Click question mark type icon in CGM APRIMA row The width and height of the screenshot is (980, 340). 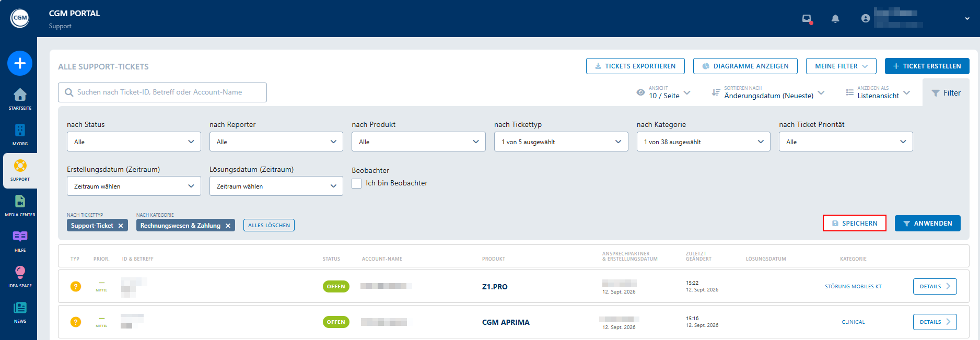click(x=76, y=322)
